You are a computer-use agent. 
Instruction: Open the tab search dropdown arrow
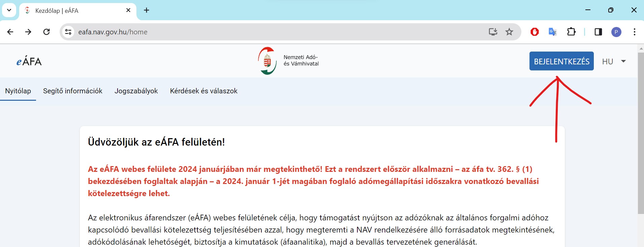(9, 10)
